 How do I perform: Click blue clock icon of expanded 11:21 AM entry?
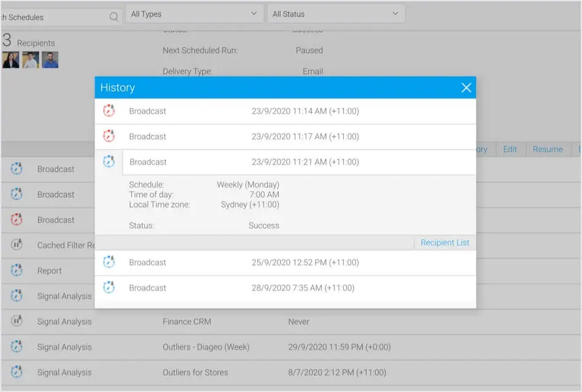108,162
